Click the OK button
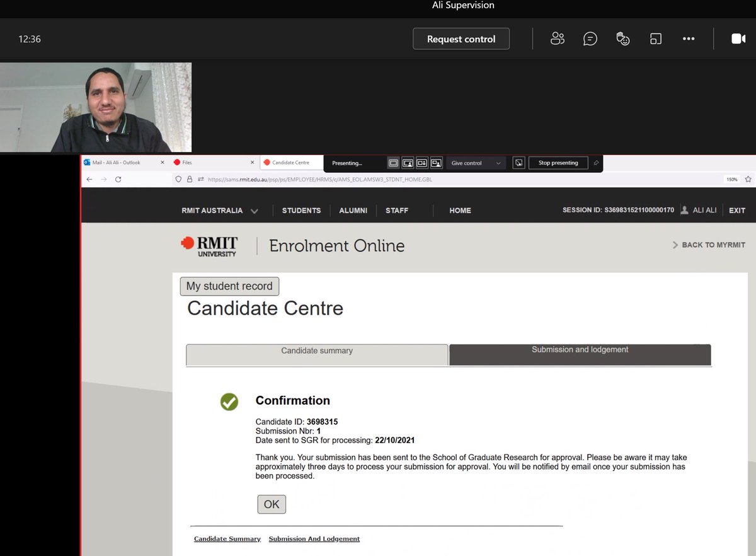This screenshot has width=756, height=556. click(x=272, y=504)
